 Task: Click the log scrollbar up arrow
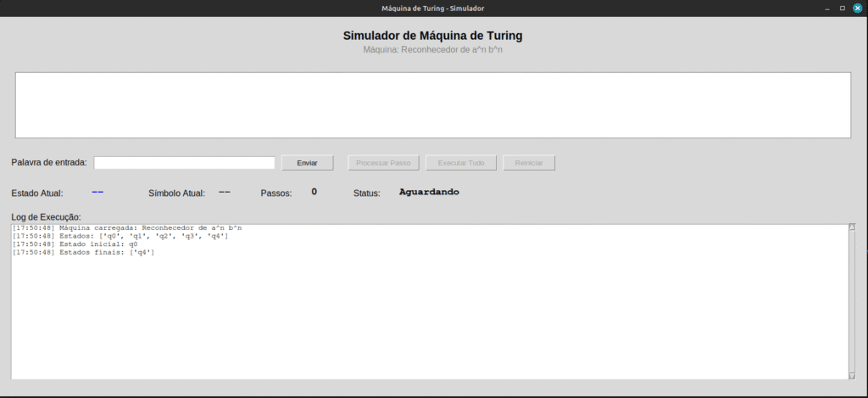(852, 228)
